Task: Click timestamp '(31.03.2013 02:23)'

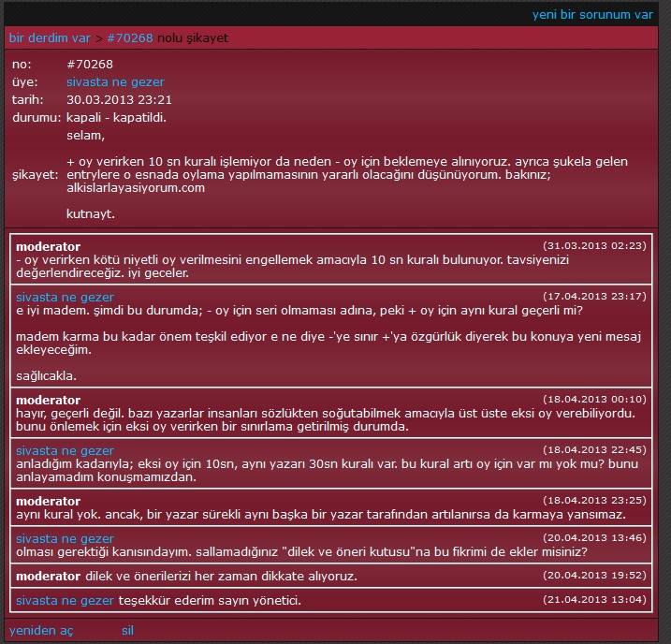Action: [594, 245]
